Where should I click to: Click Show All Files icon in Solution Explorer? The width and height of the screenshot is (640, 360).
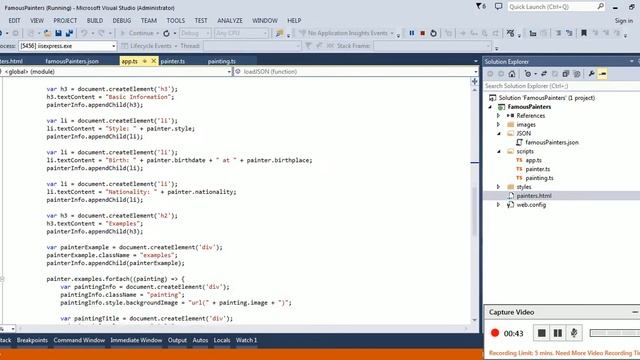click(x=577, y=74)
